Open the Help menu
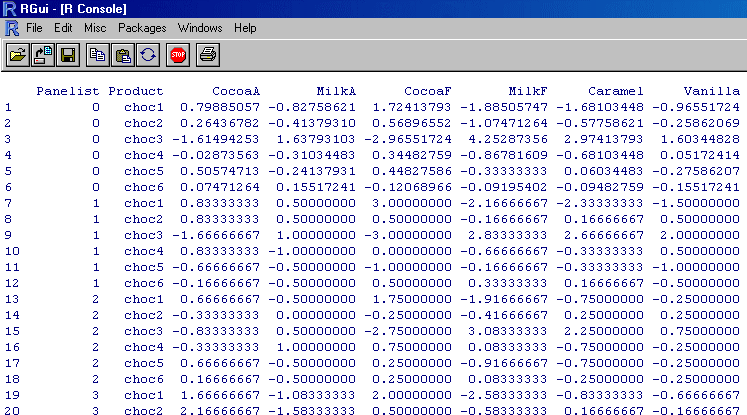The width and height of the screenshot is (747, 415). tap(245, 28)
